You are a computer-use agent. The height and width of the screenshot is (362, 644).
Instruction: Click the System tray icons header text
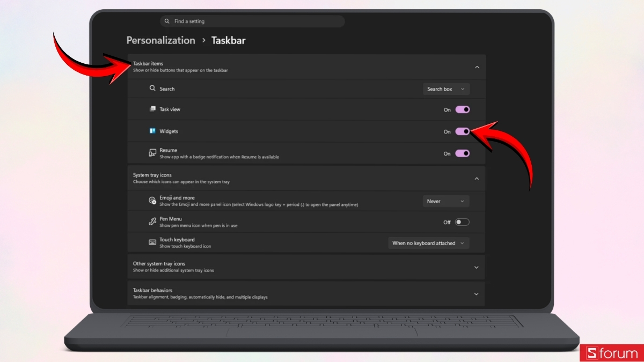click(x=152, y=175)
